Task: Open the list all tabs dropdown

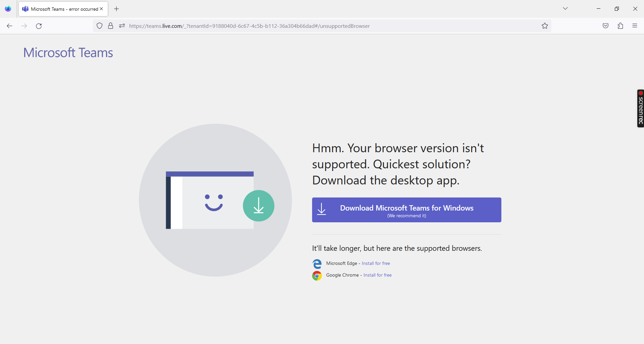Action: (565, 8)
